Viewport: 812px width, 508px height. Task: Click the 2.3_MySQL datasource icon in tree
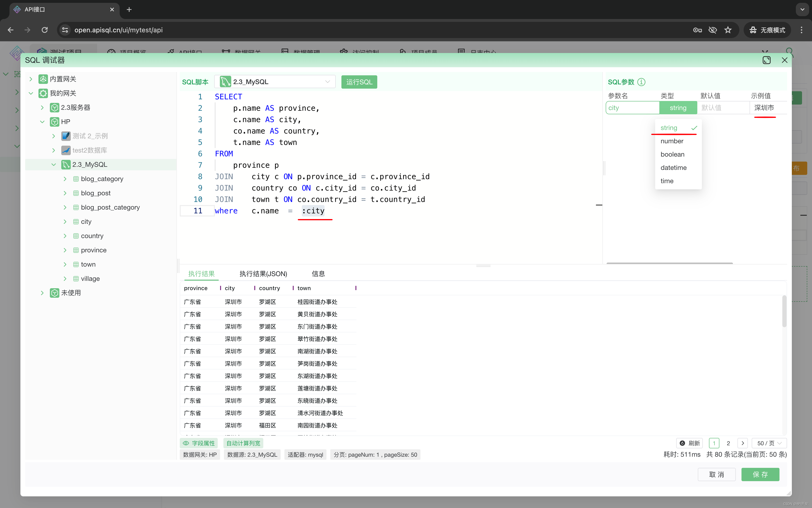66,165
